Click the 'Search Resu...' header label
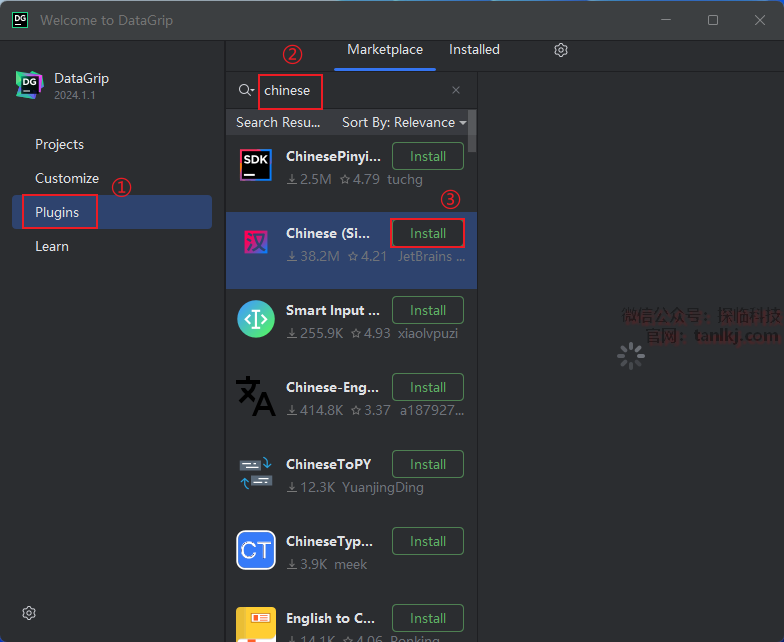The image size is (784, 642). pos(278,122)
